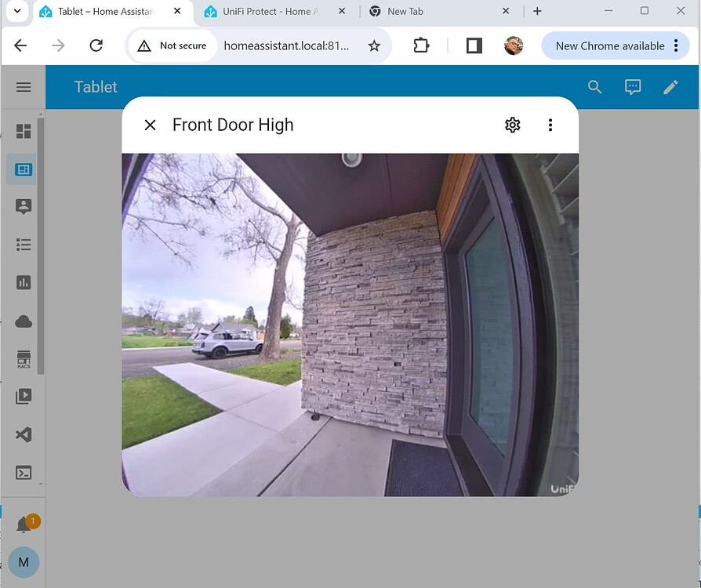This screenshot has width=701, height=588.
Task: Open the Chrome profile avatar
Action: [513, 45]
